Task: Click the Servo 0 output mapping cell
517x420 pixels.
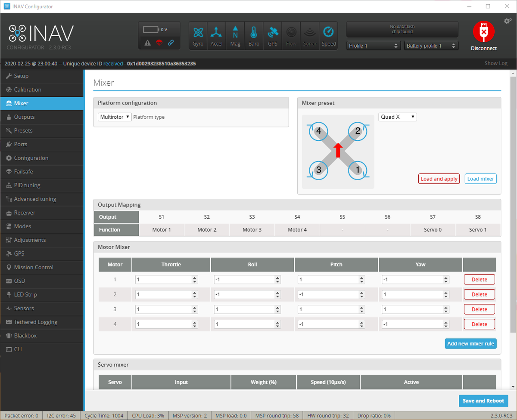Action: (433, 230)
